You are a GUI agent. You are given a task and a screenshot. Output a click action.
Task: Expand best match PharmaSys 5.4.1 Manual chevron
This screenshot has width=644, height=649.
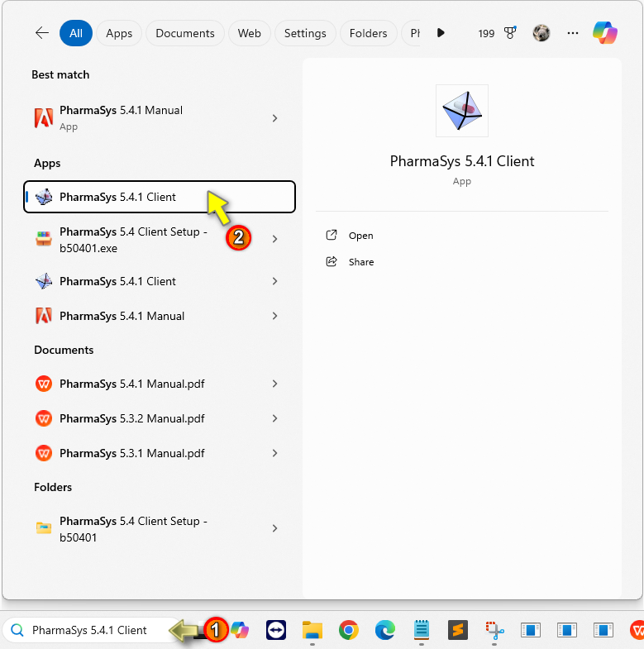(x=274, y=118)
